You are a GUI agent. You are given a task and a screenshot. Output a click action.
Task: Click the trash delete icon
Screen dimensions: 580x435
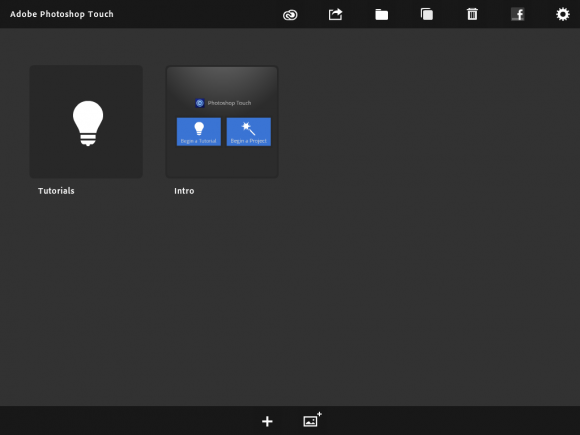click(x=472, y=14)
